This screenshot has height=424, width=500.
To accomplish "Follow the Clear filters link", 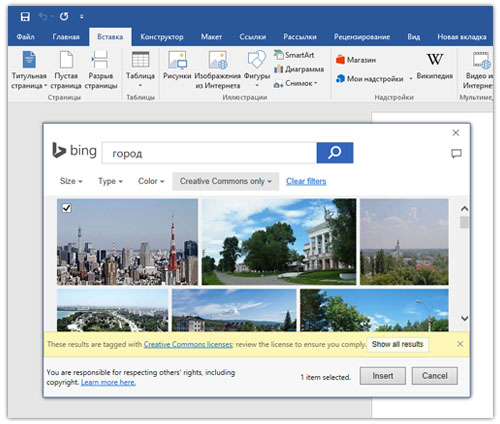I will 306,181.
